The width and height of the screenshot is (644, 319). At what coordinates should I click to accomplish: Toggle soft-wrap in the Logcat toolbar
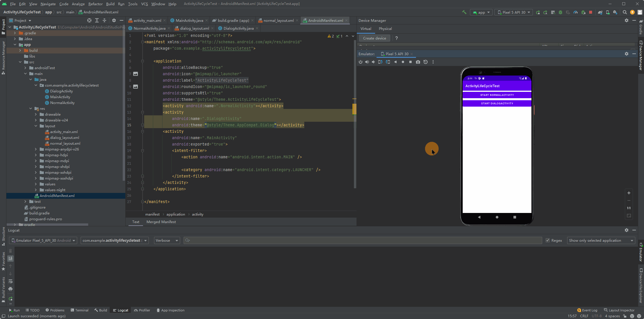(10, 281)
